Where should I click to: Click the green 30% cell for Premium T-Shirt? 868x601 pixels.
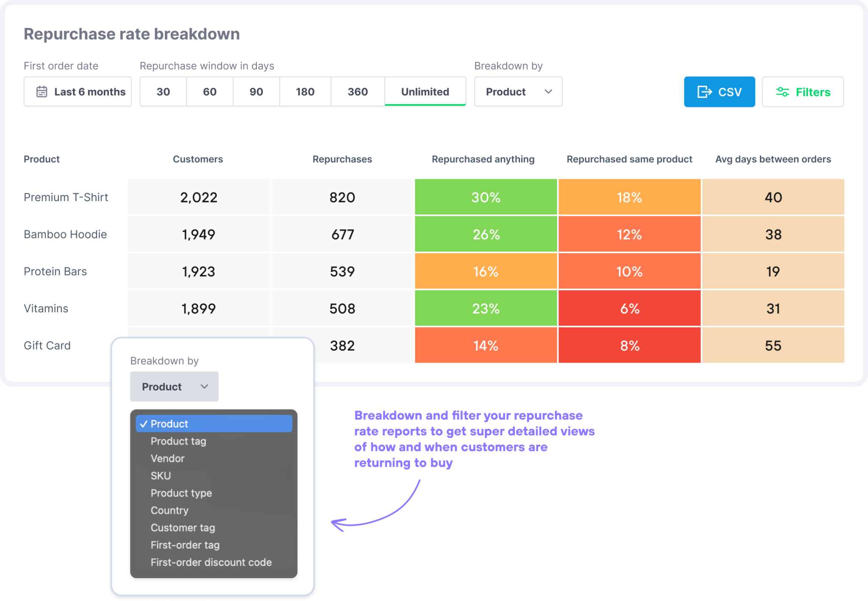pyautogui.click(x=485, y=197)
